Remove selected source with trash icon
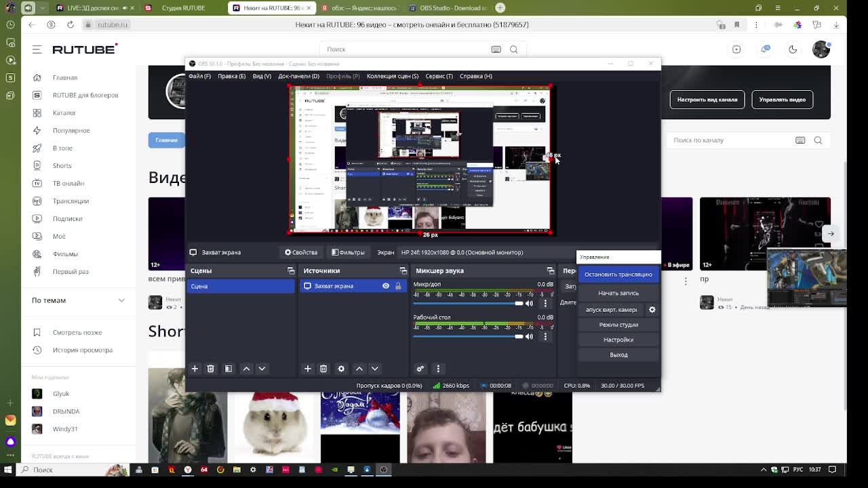This screenshot has height=488, width=868. [x=323, y=369]
